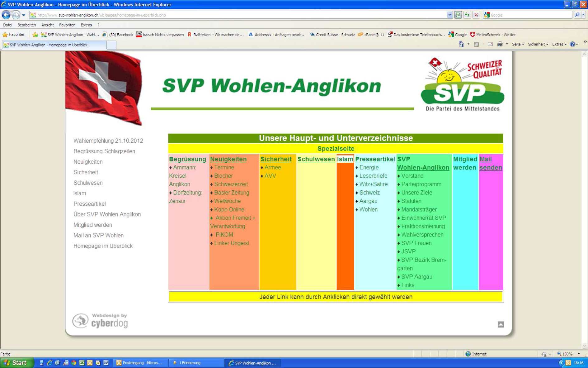Click the cyberdog webdesign logo

pos(100,321)
